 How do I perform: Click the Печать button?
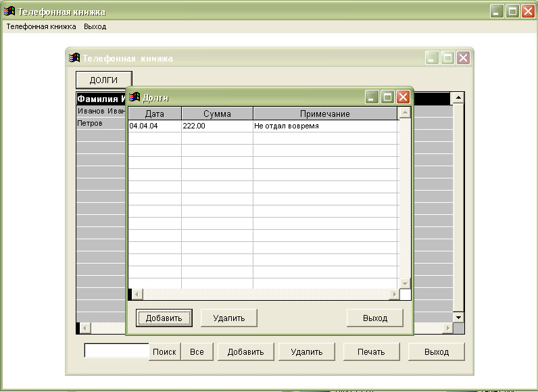(371, 351)
